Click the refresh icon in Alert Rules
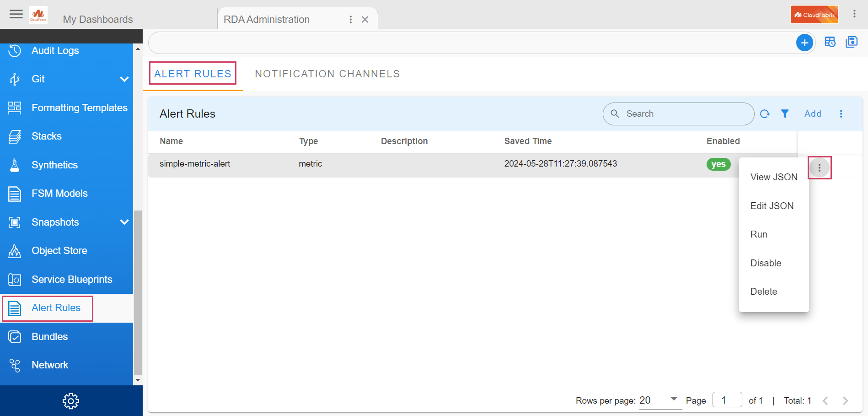The width and height of the screenshot is (868, 416). (765, 114)
